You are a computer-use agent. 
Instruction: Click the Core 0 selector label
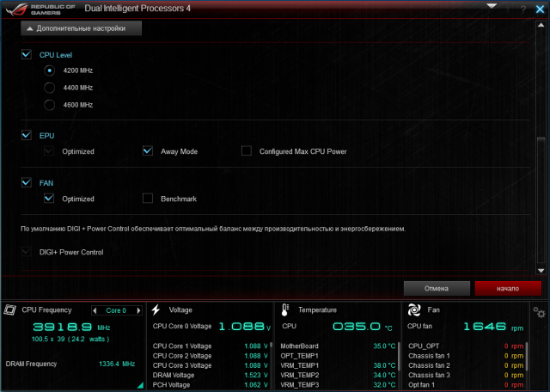(116, 310)
